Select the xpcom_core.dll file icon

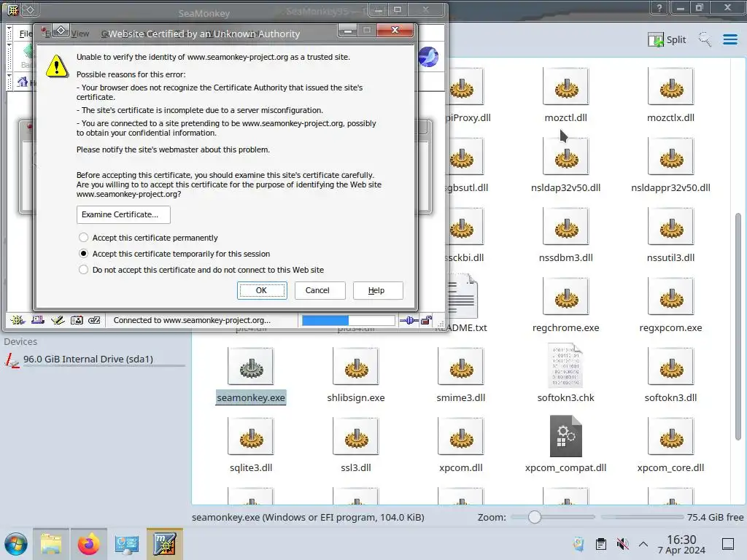click(671, 437)
